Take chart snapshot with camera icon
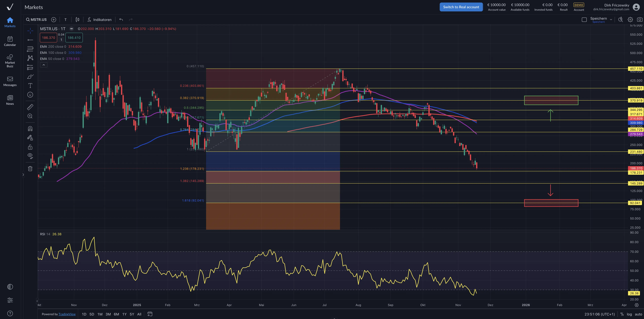 pyautogui.click(x=640, y=20)
